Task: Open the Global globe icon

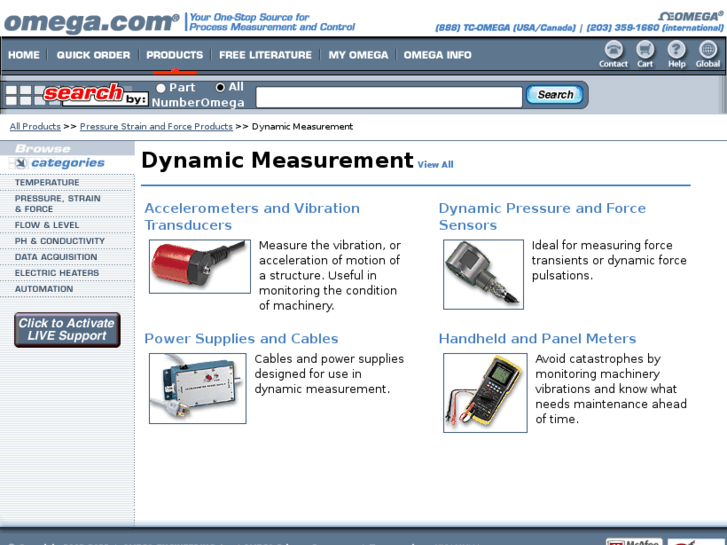Action: [x=708, y=54]
